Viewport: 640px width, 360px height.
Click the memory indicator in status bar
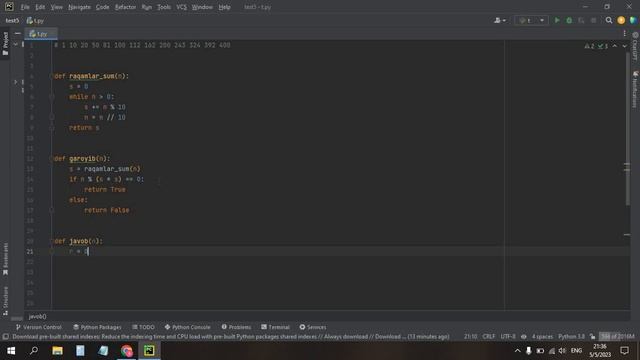pos(618,337)
